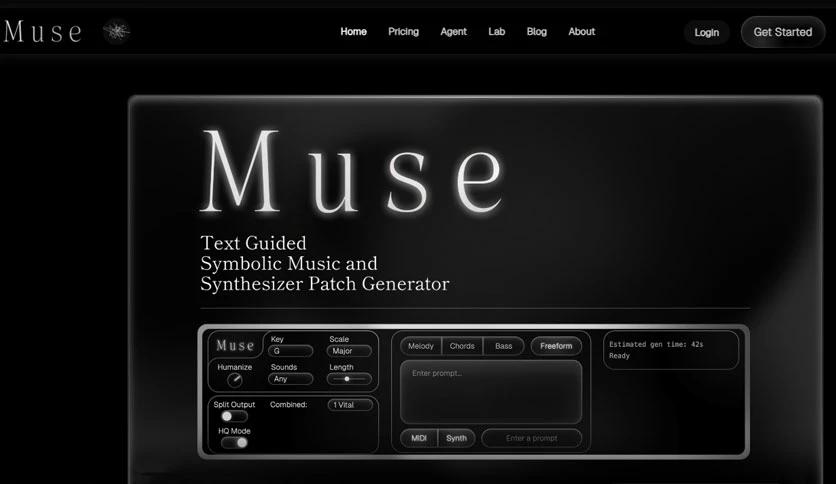Open the About nav item
The width and height of the screenshot is (836, 484).
582,31
